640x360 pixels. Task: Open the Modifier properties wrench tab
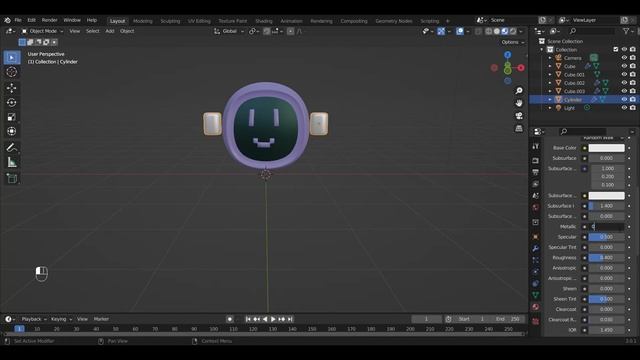click(x=536, y=248)
